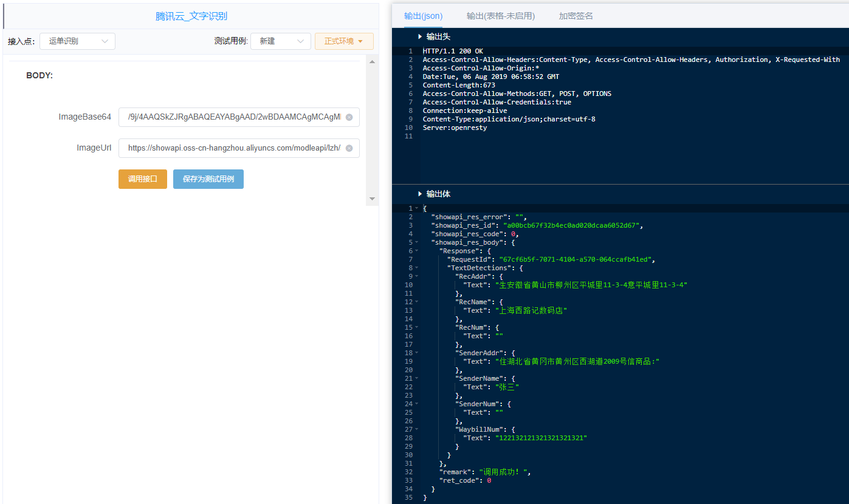Collapse the 输出头 section triangle
The image size is (849, 504).
pyautogui.click(x=420, y=37)
